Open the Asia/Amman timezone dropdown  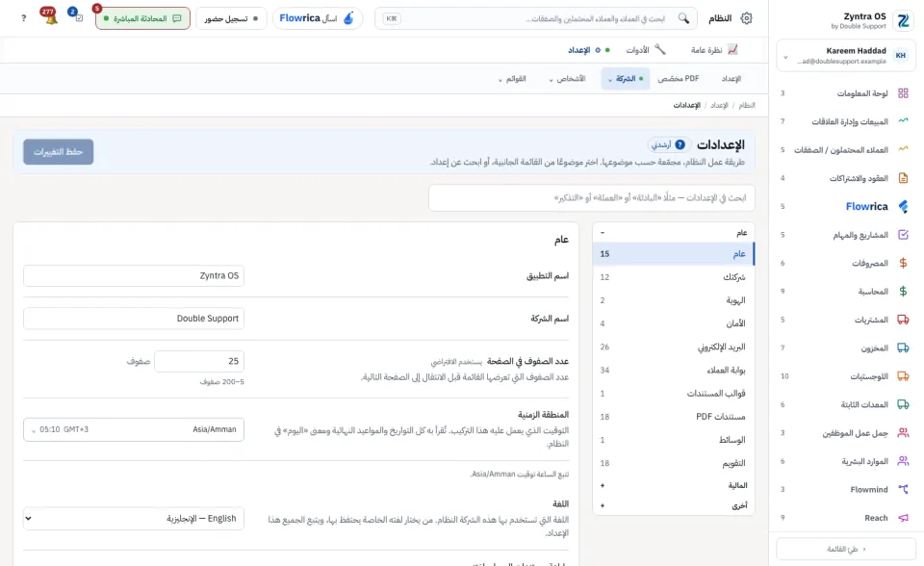click(134, 429)
